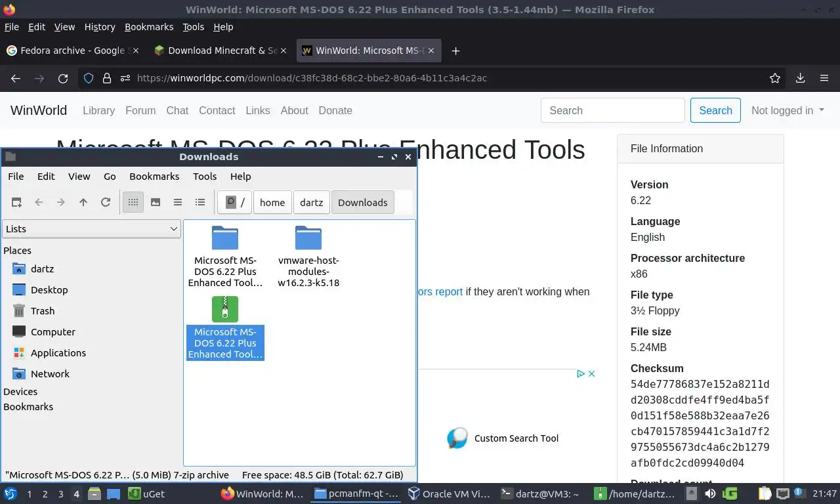Go up to the parent folder
This screenshot has width=840, height=504.
pos(83,202)
